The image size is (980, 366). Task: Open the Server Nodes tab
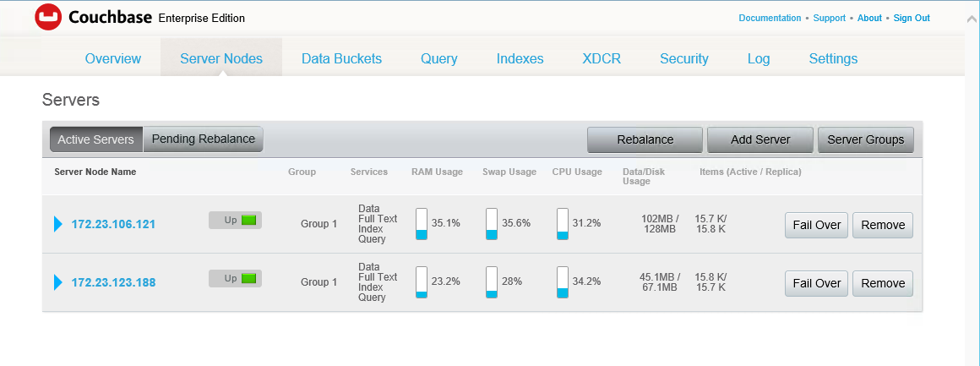click(x=221, y=59)
